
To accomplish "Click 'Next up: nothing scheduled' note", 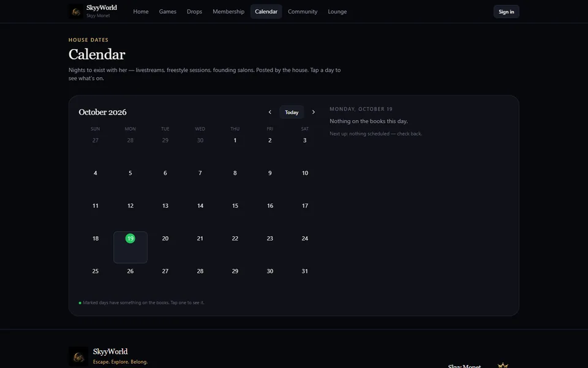I will 375,134.
